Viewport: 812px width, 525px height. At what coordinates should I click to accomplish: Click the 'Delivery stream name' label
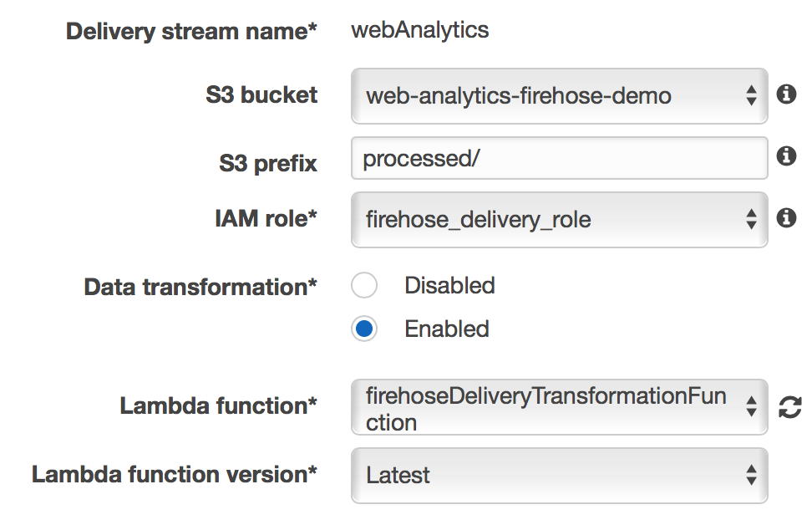point(191,33)
